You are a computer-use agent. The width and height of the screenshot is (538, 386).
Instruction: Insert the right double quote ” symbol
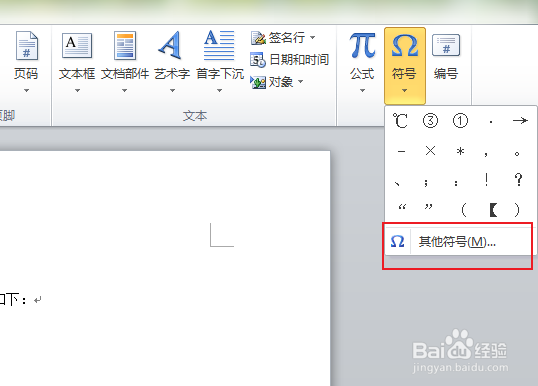tap(428, 207)
